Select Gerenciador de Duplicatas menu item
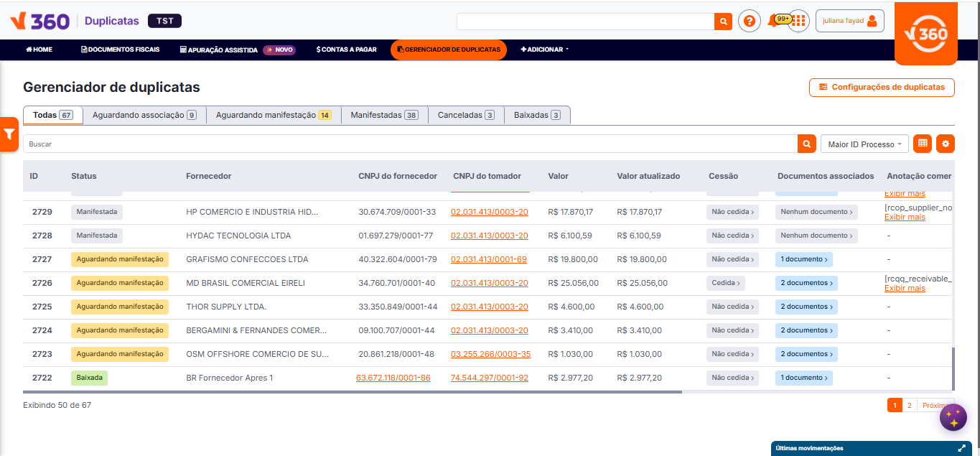Image resolution: width=980 pixels, height=456 pixels. click(449, 50)
